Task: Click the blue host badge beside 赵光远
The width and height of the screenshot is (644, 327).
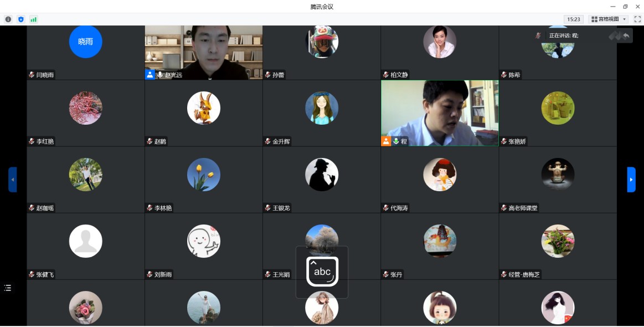Action: [150, 74]
